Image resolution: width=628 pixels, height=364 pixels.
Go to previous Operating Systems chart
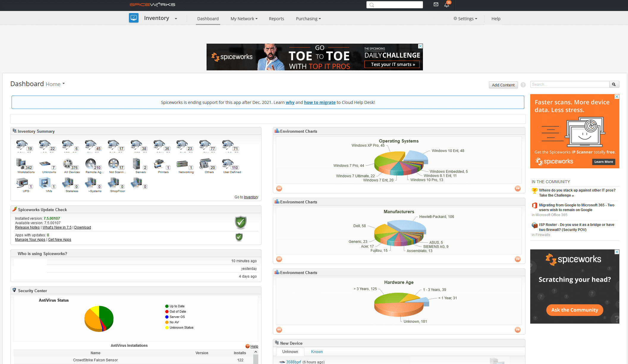click(x=279, y=189)
